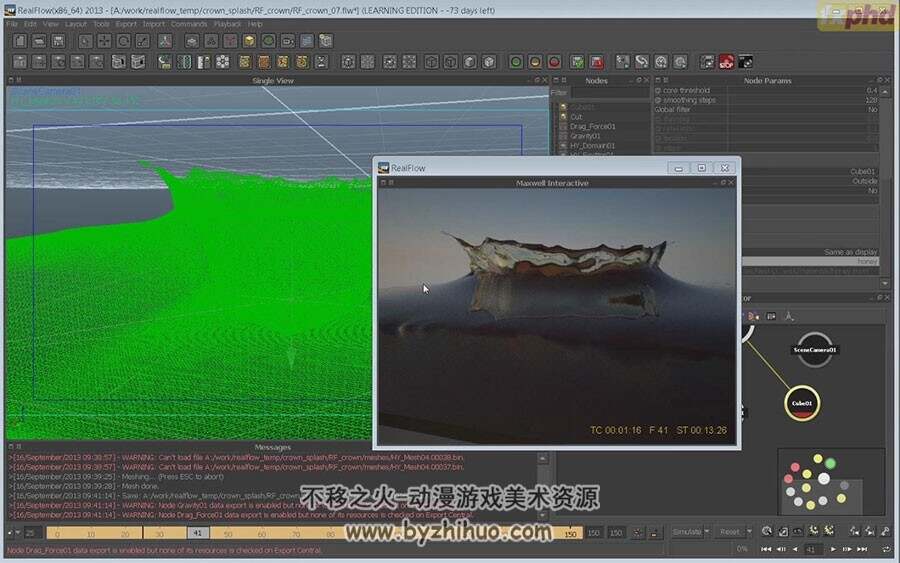Click the open box container icon
This screenshot has height=563, width=900.
click(x=118, y=62)
